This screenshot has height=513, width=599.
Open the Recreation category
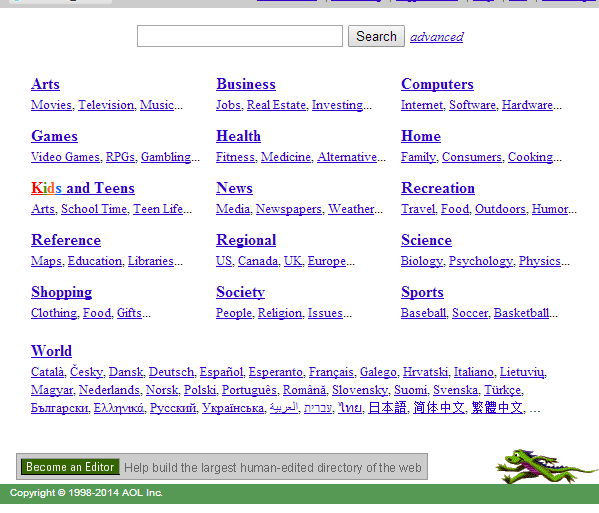tap(438, 188)
